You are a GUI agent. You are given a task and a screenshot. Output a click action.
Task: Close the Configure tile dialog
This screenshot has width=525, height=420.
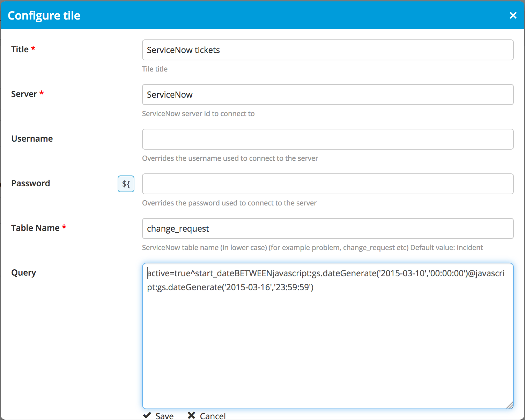coord(513,15)
